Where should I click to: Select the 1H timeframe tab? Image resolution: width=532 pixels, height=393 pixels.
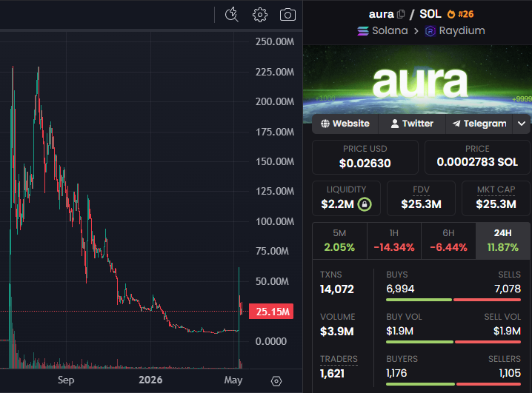click(x=394, y=241)
